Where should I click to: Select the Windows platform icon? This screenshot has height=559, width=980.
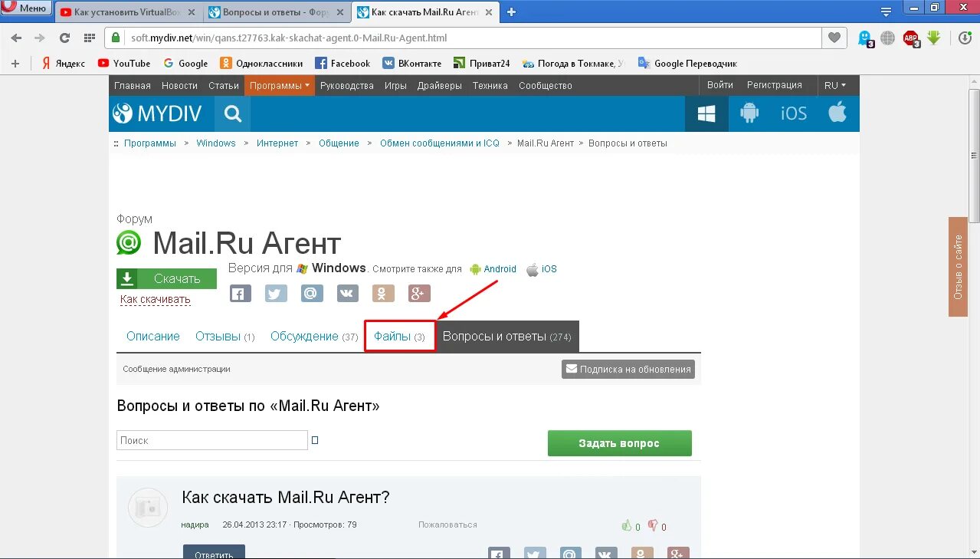click(x=706, y=113)
